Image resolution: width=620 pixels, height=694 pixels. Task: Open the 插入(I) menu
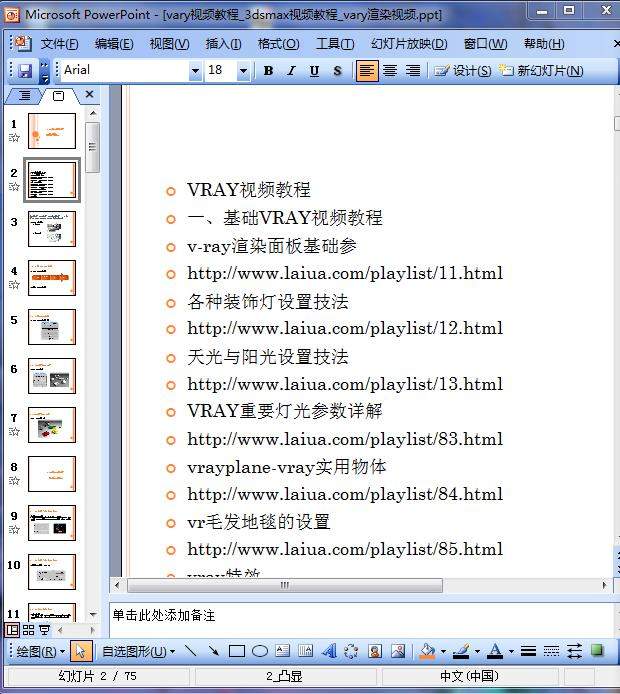pyautogui.click(x=223, y=44)
